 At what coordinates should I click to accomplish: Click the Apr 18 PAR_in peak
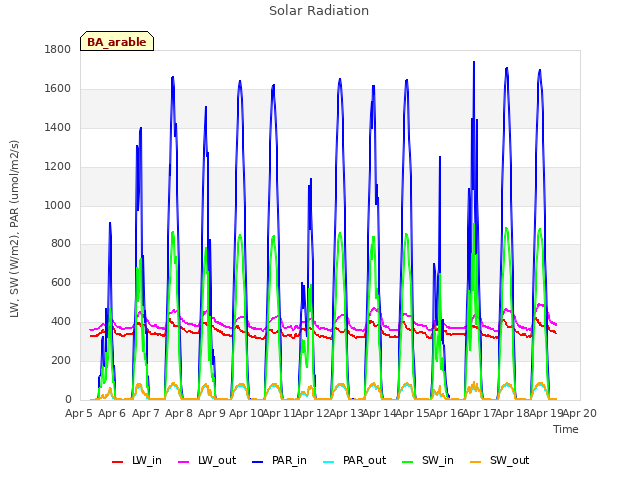point(507,69)
